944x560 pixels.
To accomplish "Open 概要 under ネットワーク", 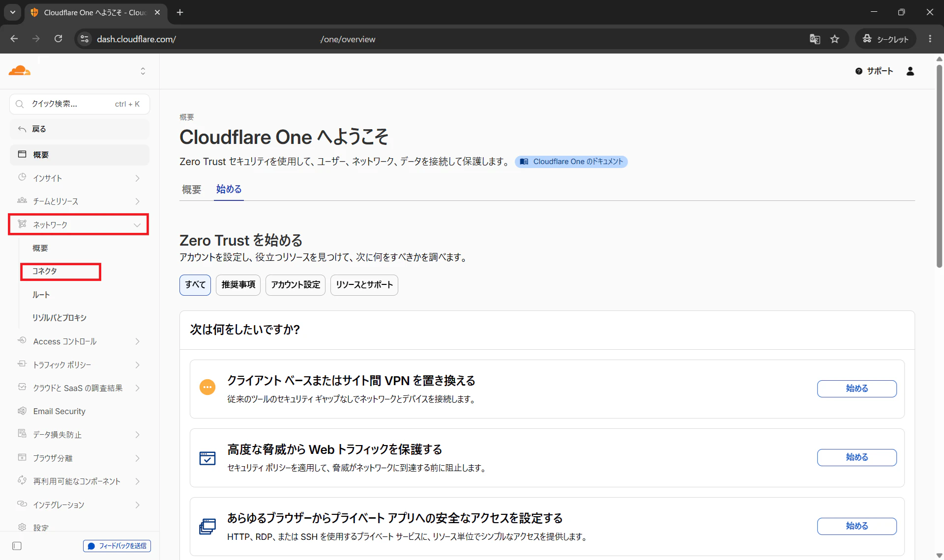I will 40,248.
